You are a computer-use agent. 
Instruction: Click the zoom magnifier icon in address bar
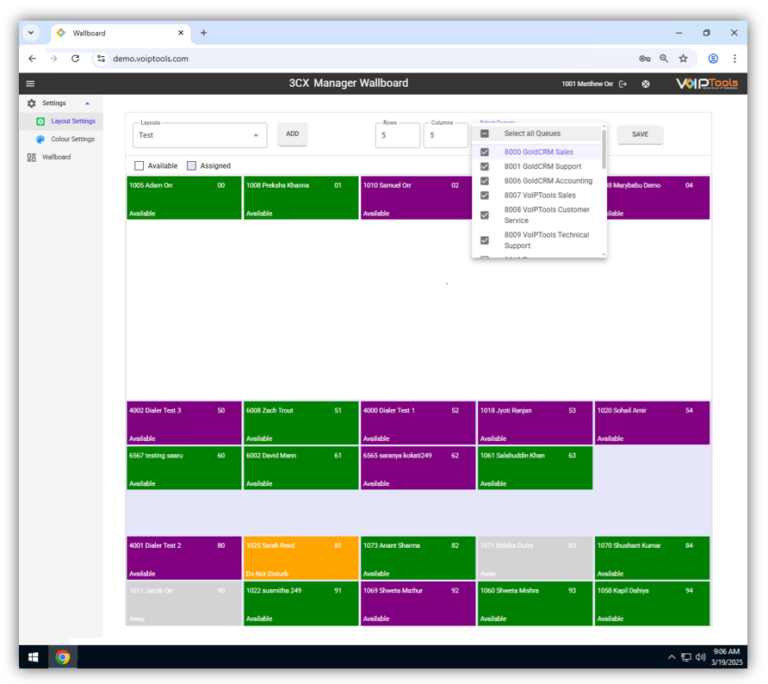coord(664,58)
